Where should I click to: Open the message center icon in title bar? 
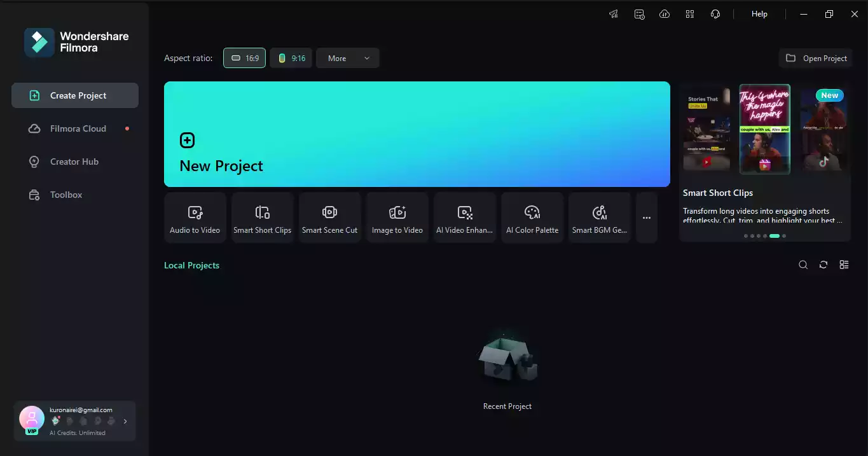[639, 14]
